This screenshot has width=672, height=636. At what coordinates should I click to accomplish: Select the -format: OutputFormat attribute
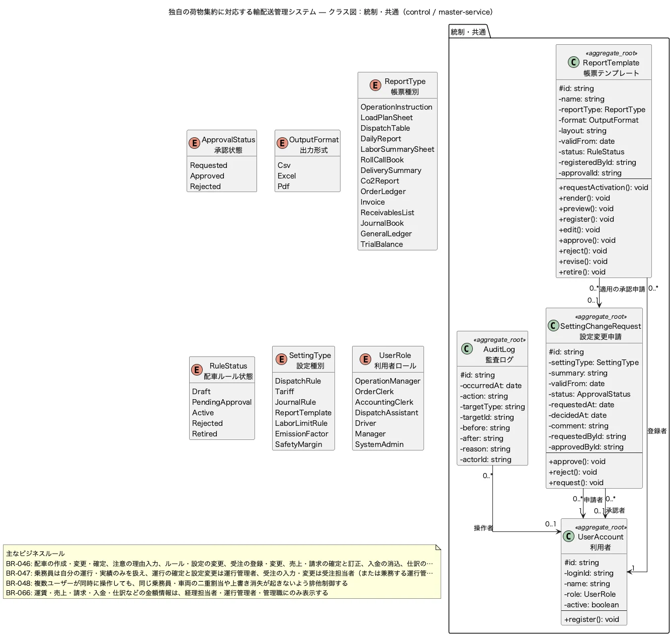pyautogui.click(x=599, y=120)
